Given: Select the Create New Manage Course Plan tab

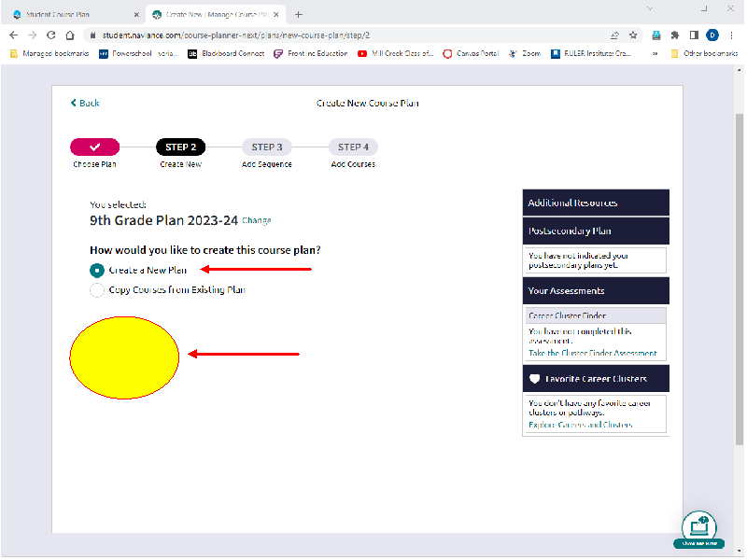Looking at the screenshot, I should 216,15.
